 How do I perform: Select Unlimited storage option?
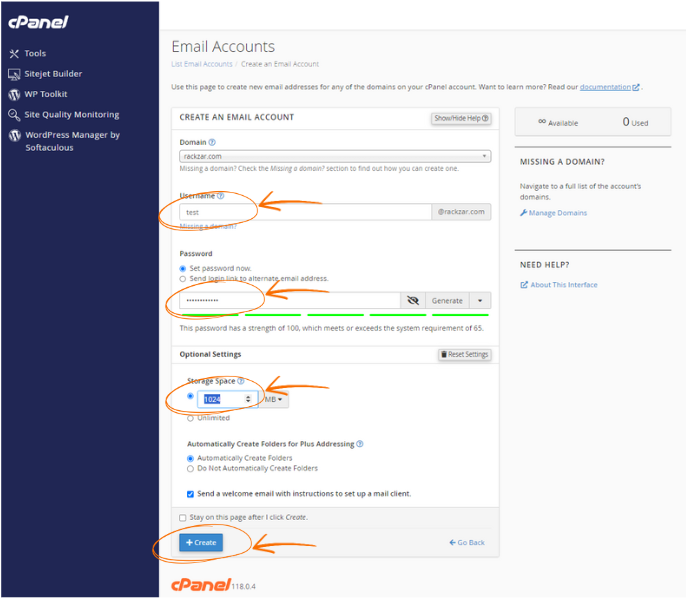coord(190,418)
